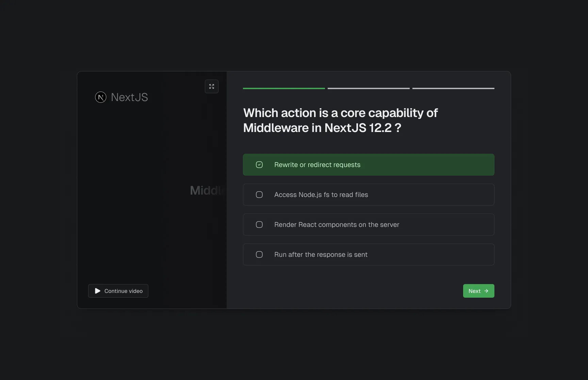Choose the answer text Access Node.js fs to read files
Image resolution: width=588 pixels, height=380 pixels.
tap(321, 195)
